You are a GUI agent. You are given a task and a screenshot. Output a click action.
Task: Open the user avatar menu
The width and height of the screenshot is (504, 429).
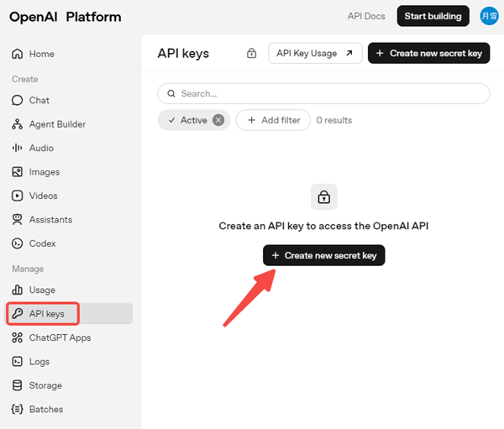click(489, 16)
